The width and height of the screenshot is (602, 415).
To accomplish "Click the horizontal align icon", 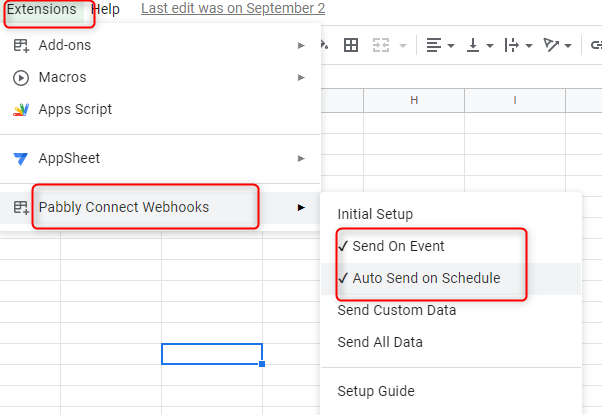I will (x=434, y=45).
